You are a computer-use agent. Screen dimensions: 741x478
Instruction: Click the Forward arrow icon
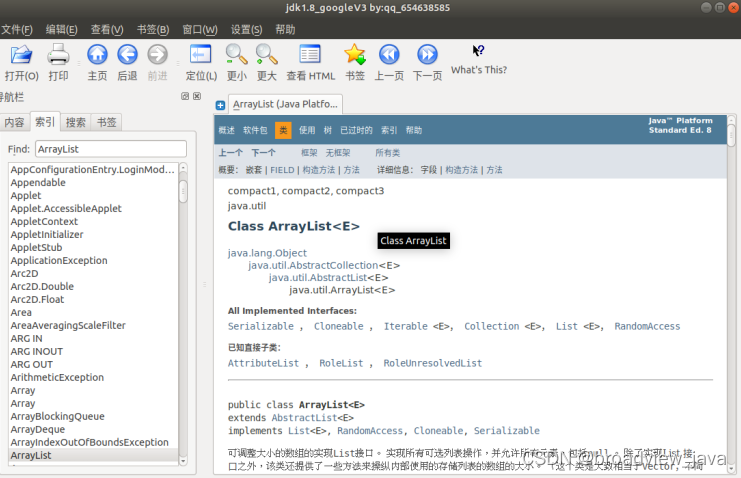157,54
